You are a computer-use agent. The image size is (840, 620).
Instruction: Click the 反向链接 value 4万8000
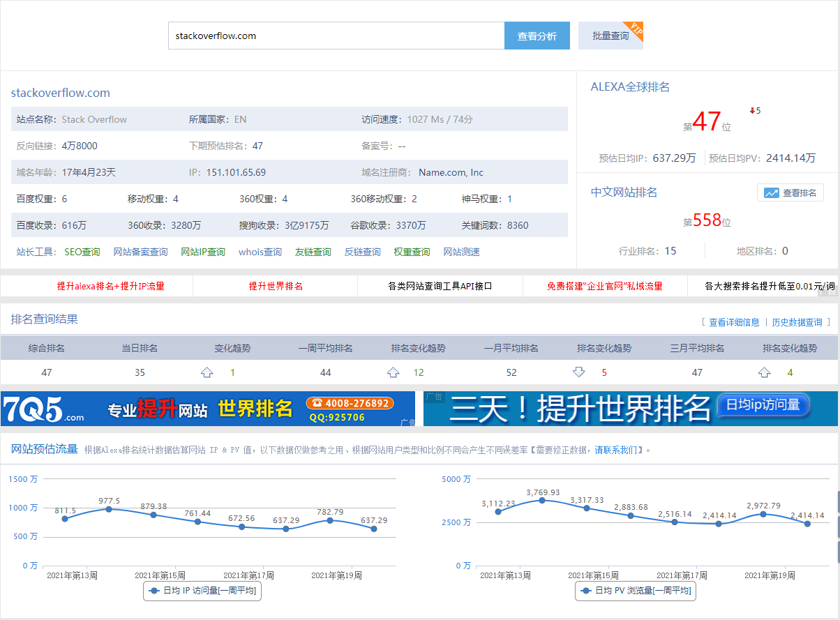80,146
